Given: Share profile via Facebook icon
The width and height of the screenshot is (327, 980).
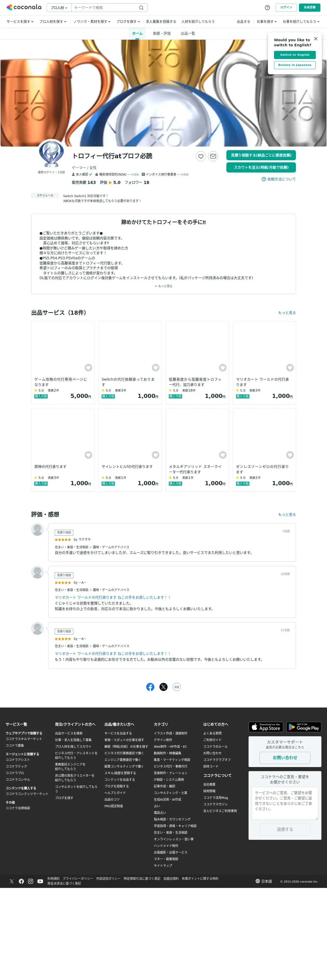Looking at the screenshot, I should [x=150, y=687].
